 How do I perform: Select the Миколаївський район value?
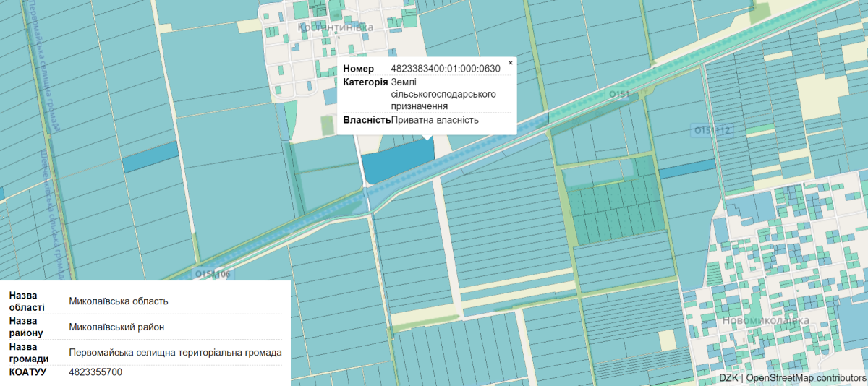click(116, 327)
